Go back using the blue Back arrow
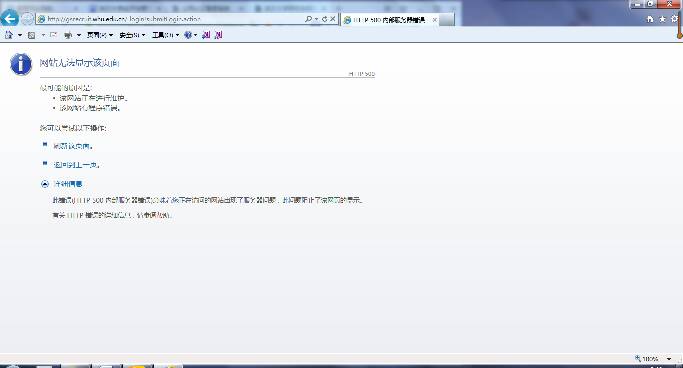The width and height of the screenshot is (683, 368). pyautogui.click(x=10, y=19)
